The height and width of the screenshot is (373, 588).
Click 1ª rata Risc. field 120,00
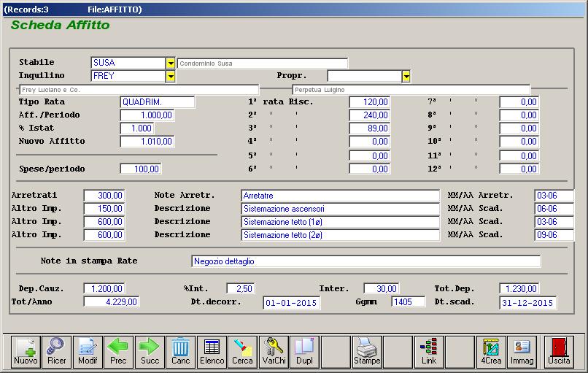pyautogui.click(x=370, y=102)
